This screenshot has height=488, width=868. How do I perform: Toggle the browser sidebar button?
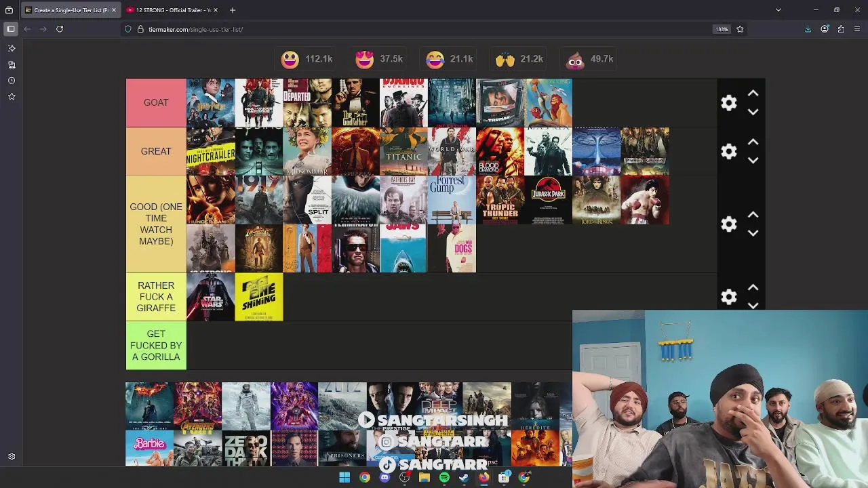(11, 29)
